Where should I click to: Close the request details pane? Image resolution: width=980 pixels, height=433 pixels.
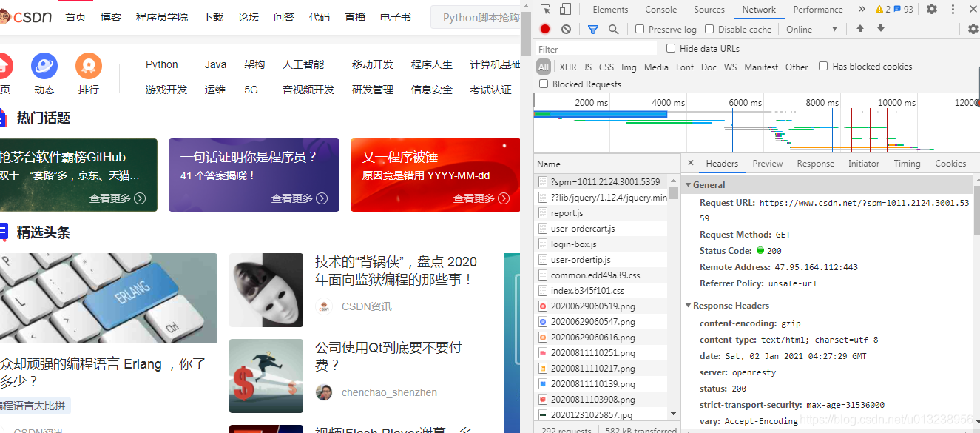pyautogui.click(x=691, y=163)
